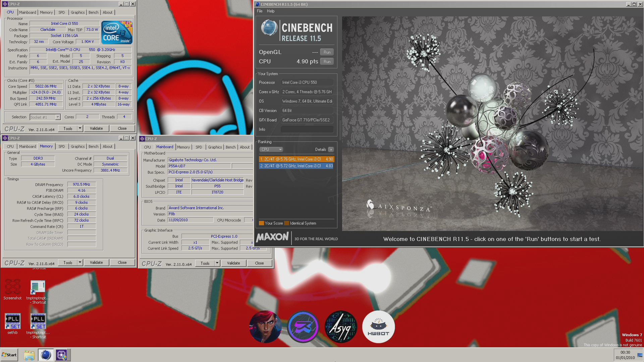644x362 pixels.
Task: Click Validate in top CPU-Z window
Action: [96, 128]
